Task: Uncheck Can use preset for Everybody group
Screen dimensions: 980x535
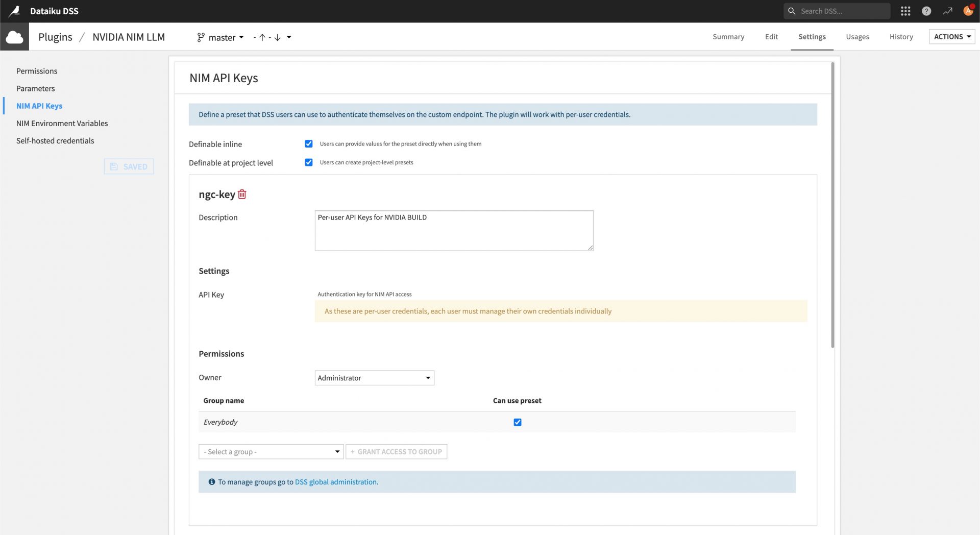Action: [x=518, y=422]
